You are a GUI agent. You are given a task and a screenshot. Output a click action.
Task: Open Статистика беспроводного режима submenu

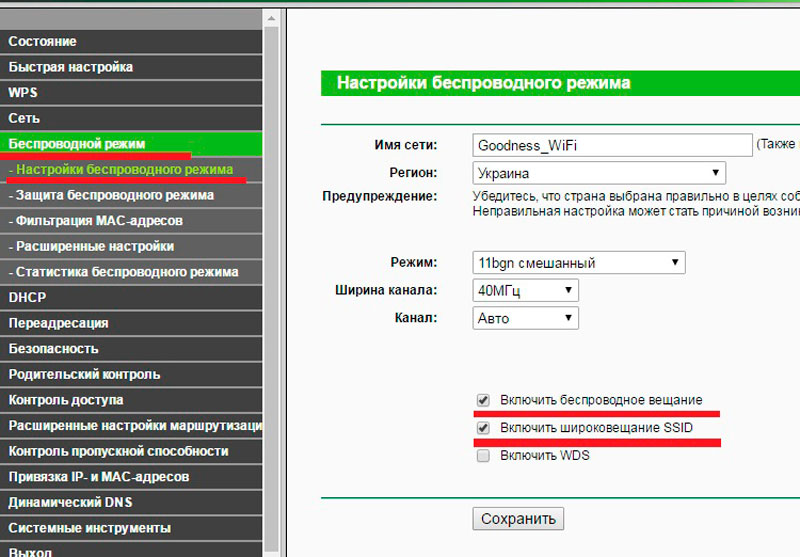coord(131,272)
